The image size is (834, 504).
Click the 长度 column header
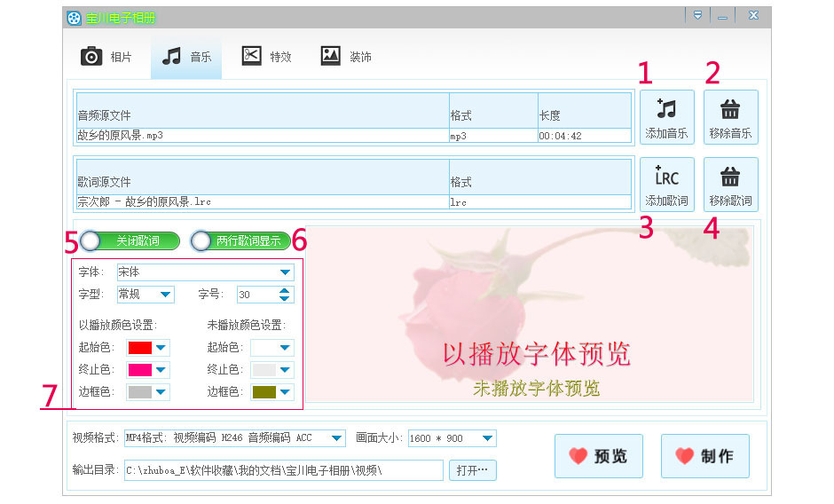pos(584,111)
